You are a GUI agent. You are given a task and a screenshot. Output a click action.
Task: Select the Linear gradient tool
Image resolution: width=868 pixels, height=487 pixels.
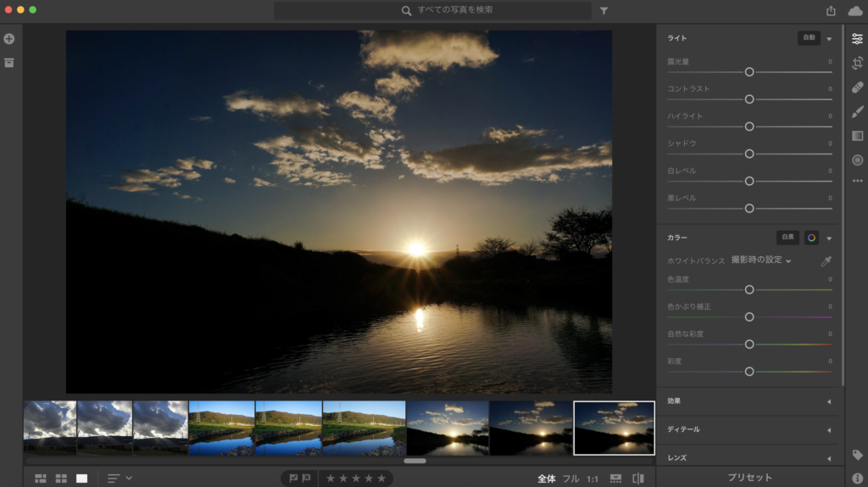857,136
